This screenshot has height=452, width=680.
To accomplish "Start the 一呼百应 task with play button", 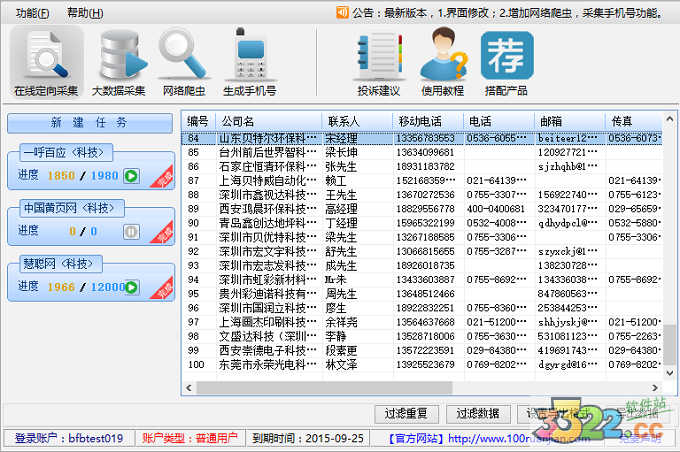I will [130, 176].
